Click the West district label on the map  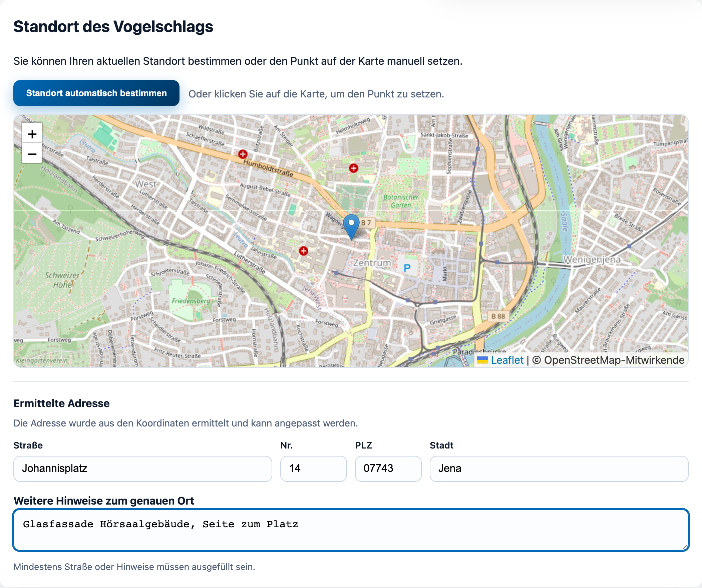(146, 184)
